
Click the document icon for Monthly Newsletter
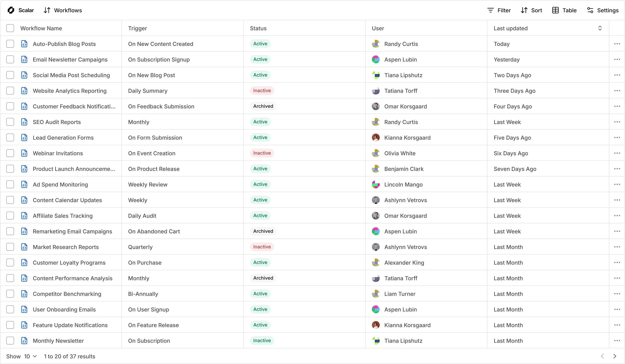[24, 341]
